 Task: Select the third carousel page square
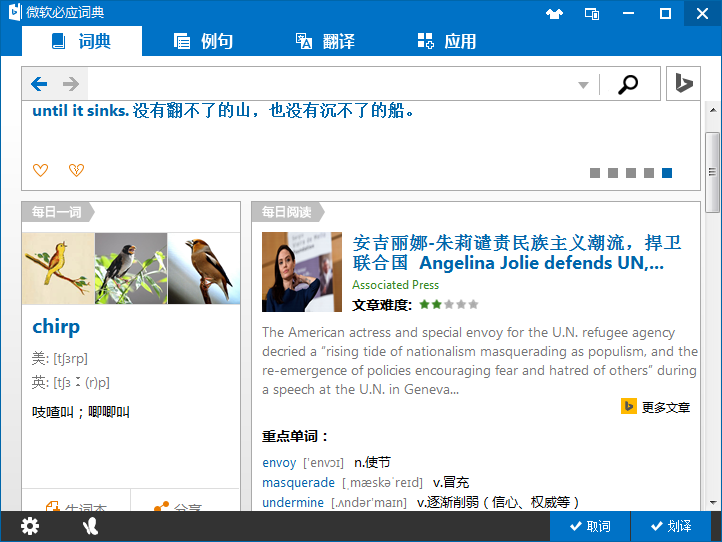(631, 173)
